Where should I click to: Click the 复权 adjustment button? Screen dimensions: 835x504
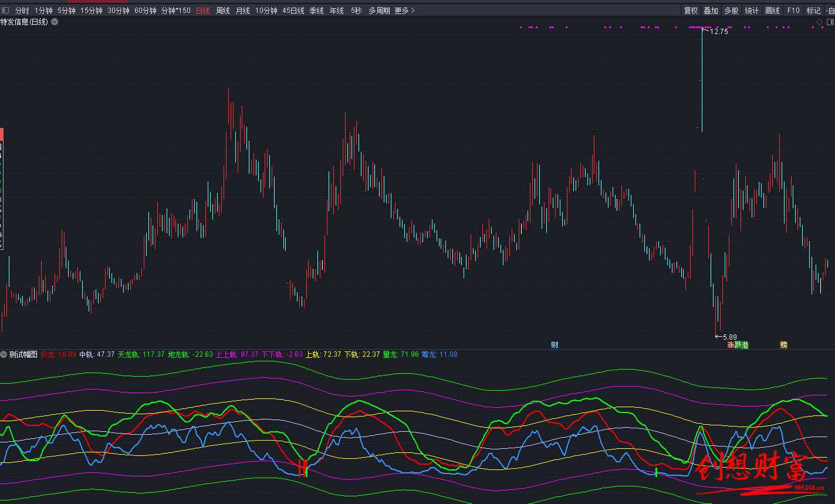[691, 11]
